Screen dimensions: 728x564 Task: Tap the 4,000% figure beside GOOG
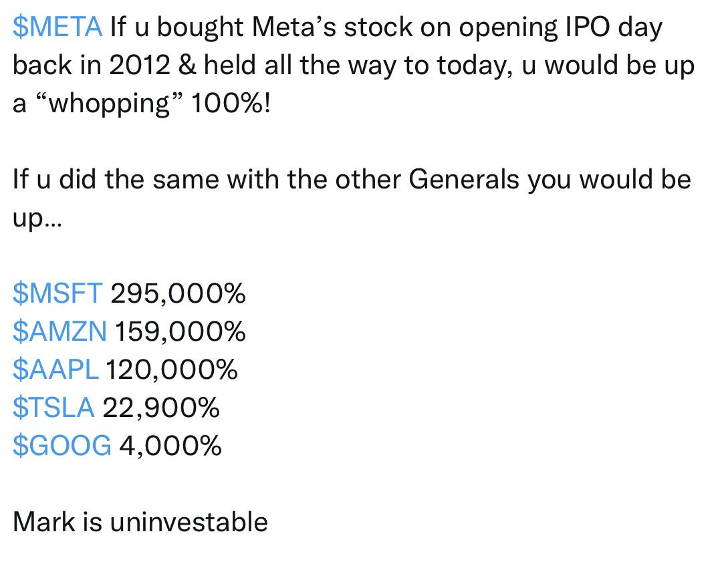click(x=170, y=446)
